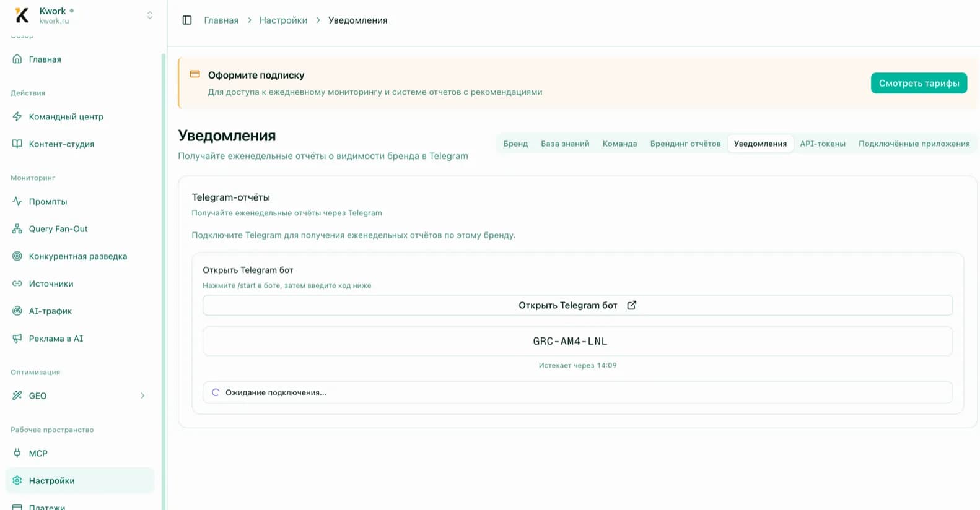Click the link icon for Источники
Viewport: 980px width, 510px height.
click(17, 283)
